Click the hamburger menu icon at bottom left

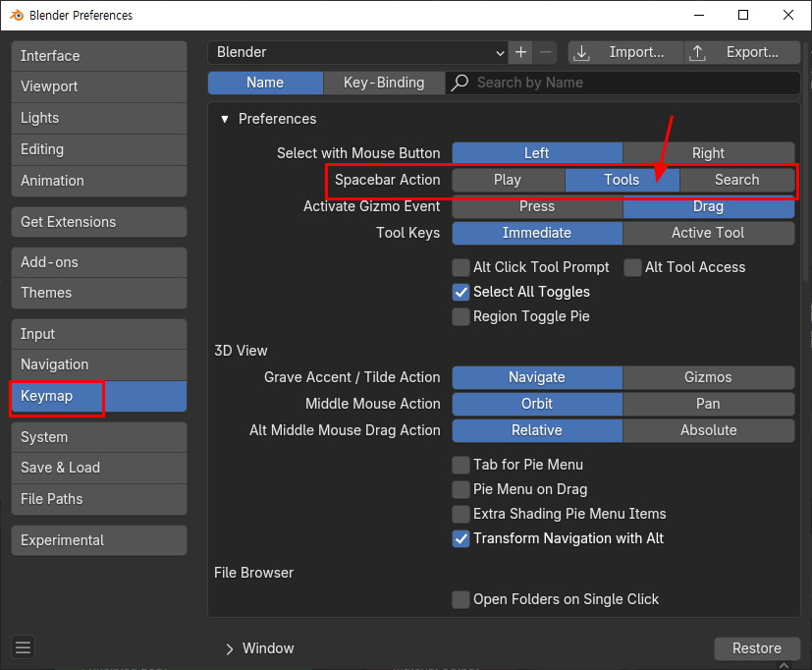pos(23,647)
